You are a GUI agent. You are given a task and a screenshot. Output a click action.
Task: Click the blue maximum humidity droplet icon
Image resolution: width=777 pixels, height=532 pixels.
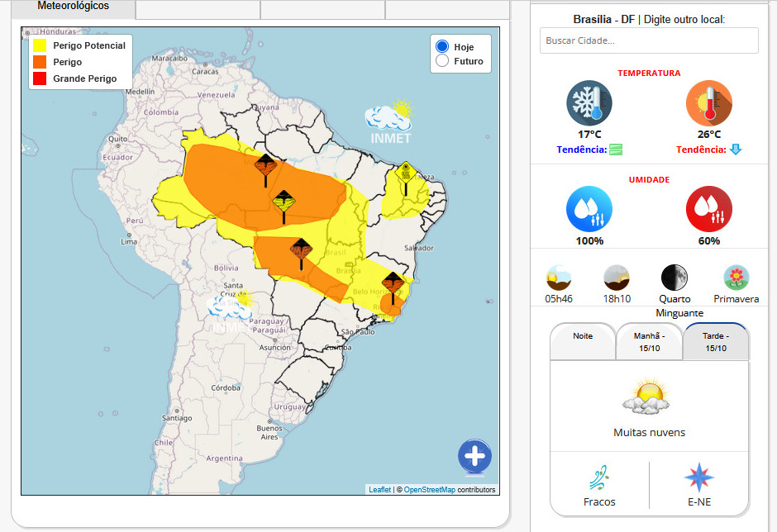(x=589, y=209)
